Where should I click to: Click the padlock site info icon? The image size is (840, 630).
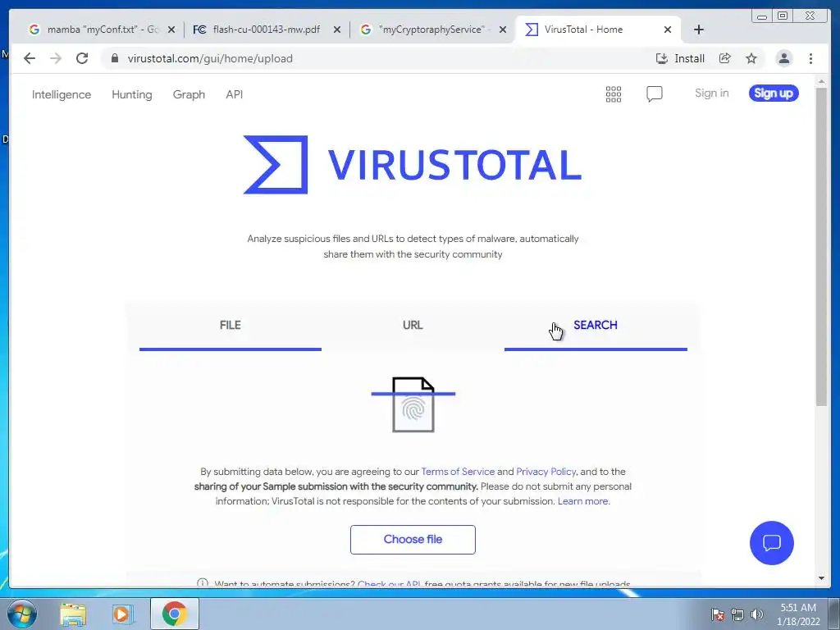click(x=114, y=58)
